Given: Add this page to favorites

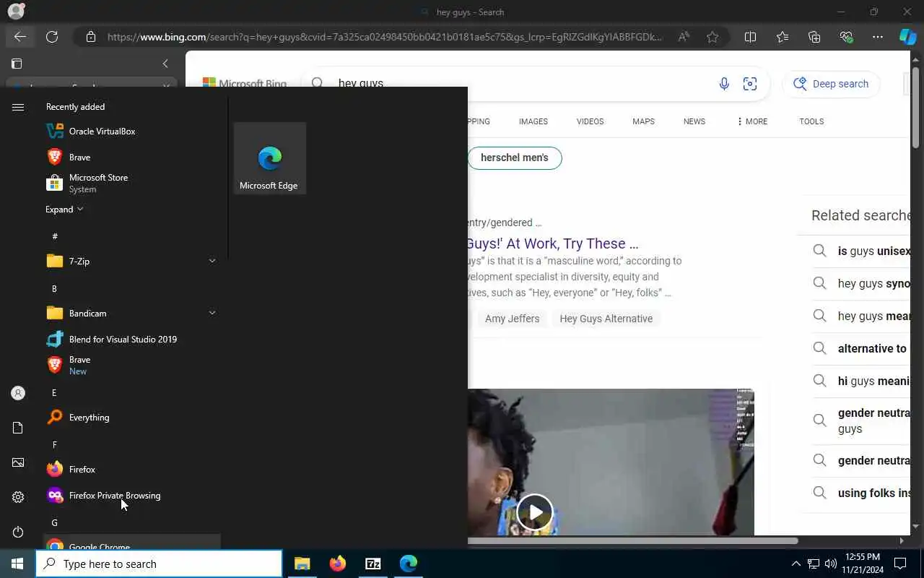Looking at the screenshot, I should [712, 37].
